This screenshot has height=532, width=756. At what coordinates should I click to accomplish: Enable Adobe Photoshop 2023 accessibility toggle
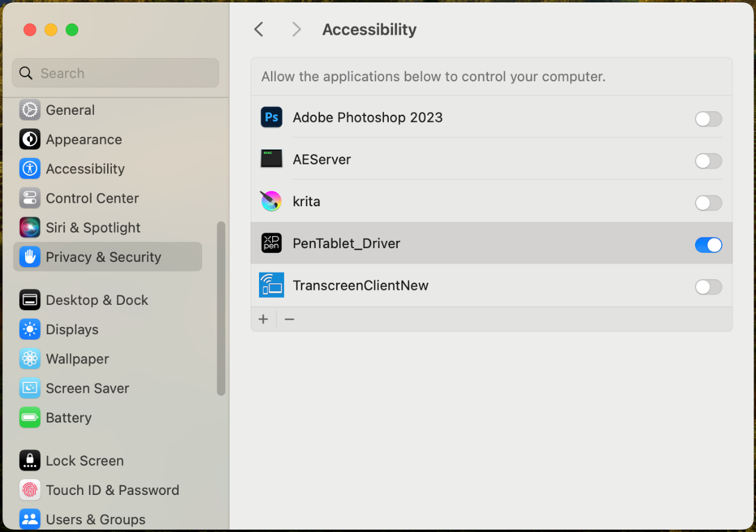pos(708,119)
